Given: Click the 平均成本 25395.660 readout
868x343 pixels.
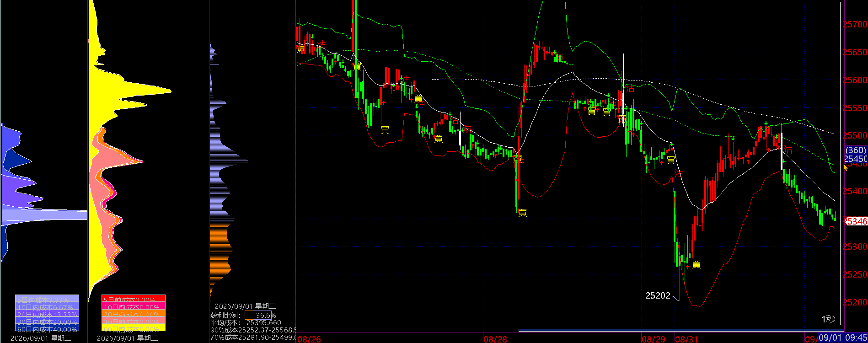Looking at the screenshot, I should [x=246, y=322].
